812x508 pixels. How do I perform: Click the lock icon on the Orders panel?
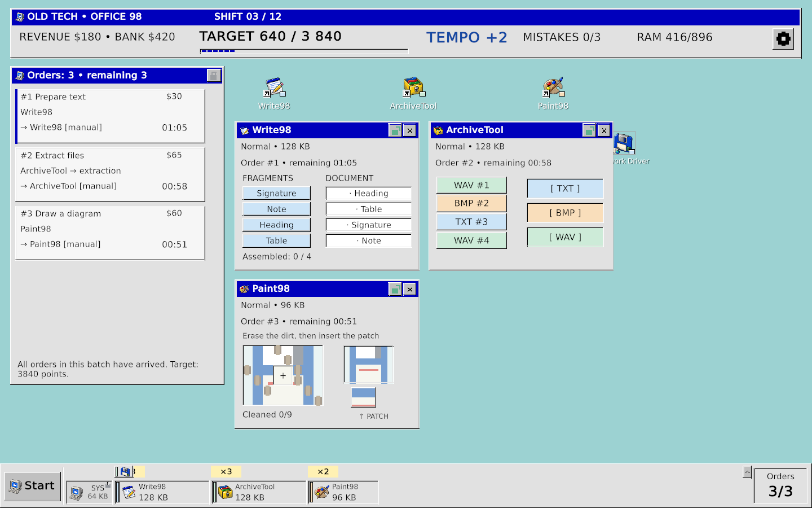coord(214,75)
